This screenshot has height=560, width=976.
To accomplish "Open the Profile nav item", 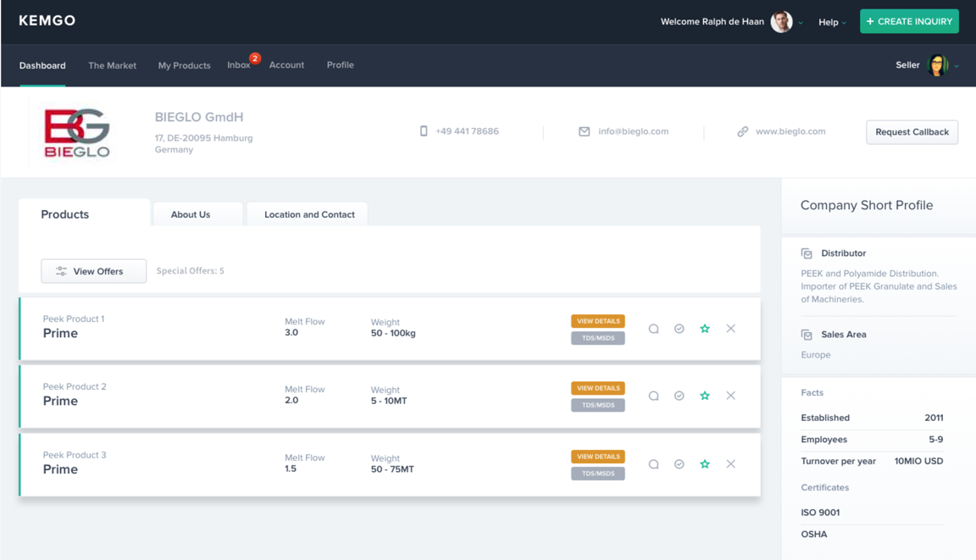I will pyautogui.click(x=340, y=64).
